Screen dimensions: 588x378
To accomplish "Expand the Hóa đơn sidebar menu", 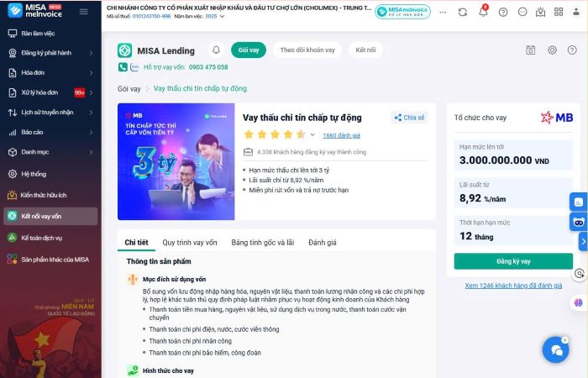I will point(50,72).
